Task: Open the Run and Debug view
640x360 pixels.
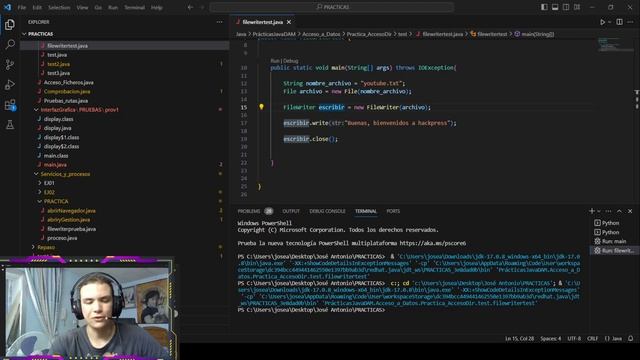Action: [x=10, y=84]
